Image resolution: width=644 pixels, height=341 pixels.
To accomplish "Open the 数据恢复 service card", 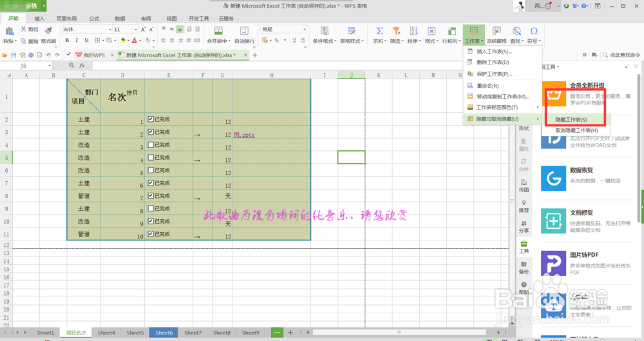I will (587, 177).
